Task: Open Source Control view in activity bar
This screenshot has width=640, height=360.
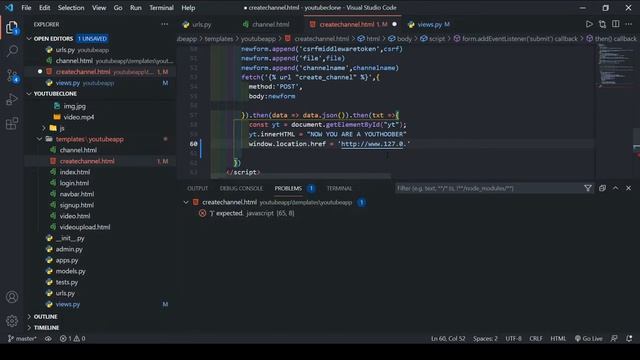Action: click(12, 76)
